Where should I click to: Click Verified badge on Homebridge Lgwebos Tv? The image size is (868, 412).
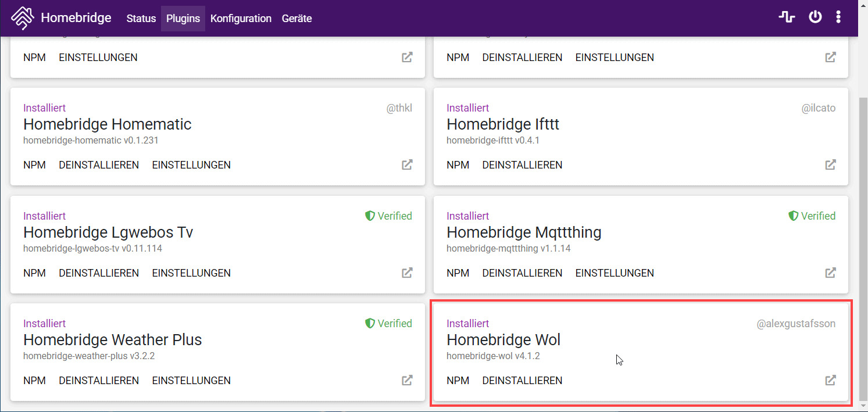coord(388,216)
